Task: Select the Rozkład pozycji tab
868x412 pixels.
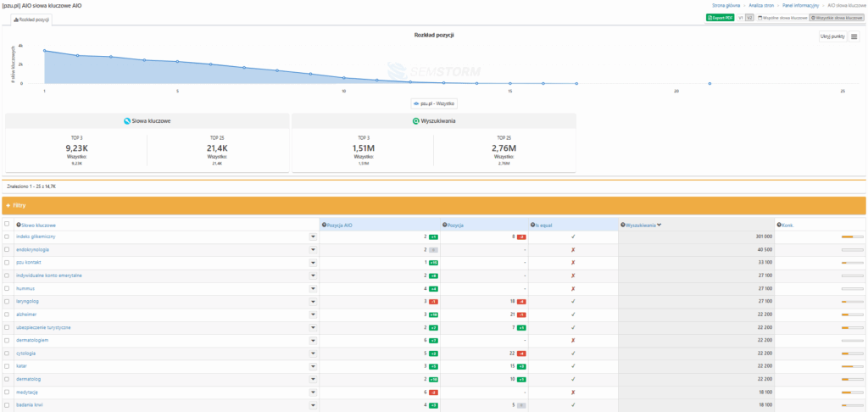Action: point(31,19)
